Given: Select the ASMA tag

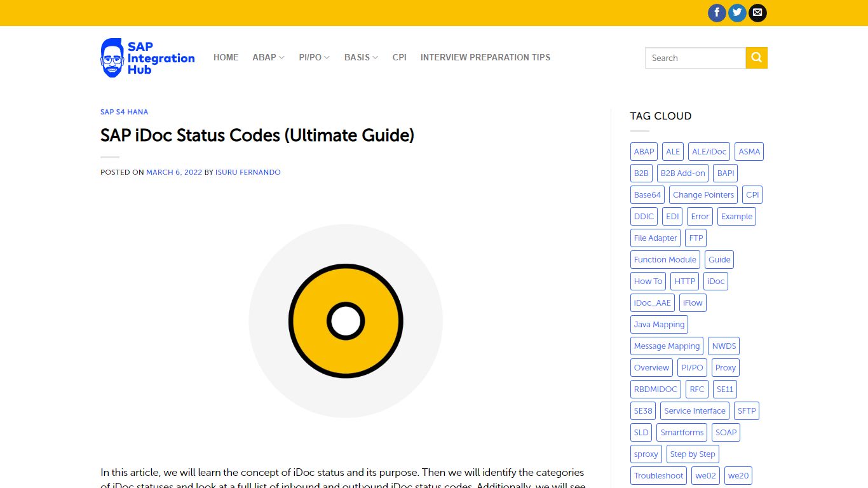Looking at the screenshot, I should pos(749,152).
